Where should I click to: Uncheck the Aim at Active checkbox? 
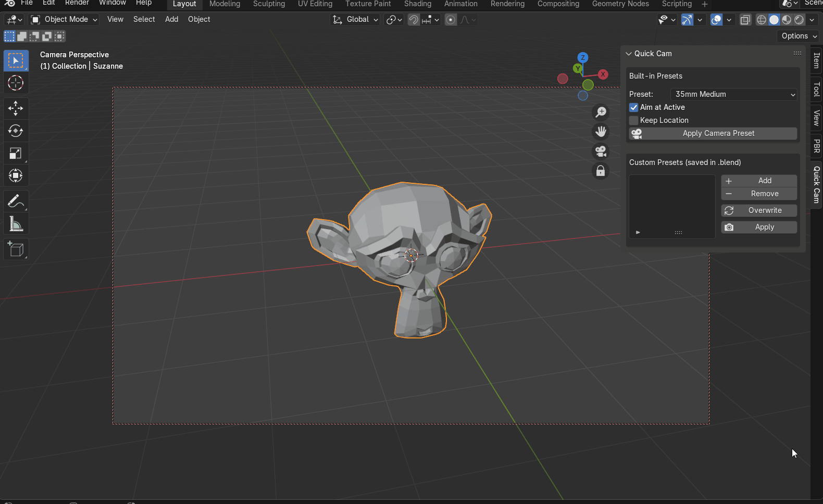[x=634, y=107]
